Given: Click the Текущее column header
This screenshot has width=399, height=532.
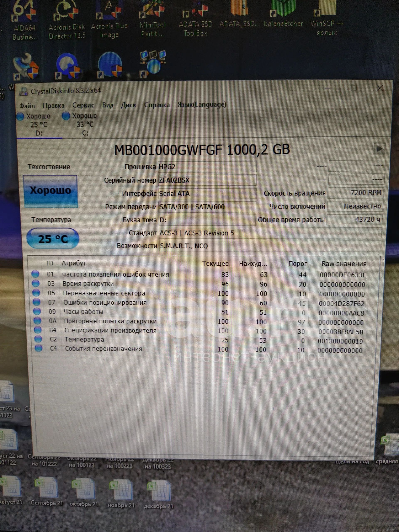Looking at the screenshot, I should pos(215,264).
